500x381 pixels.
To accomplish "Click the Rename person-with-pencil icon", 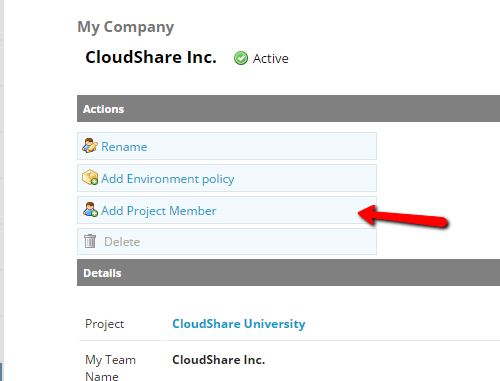I will click(90, 146).
